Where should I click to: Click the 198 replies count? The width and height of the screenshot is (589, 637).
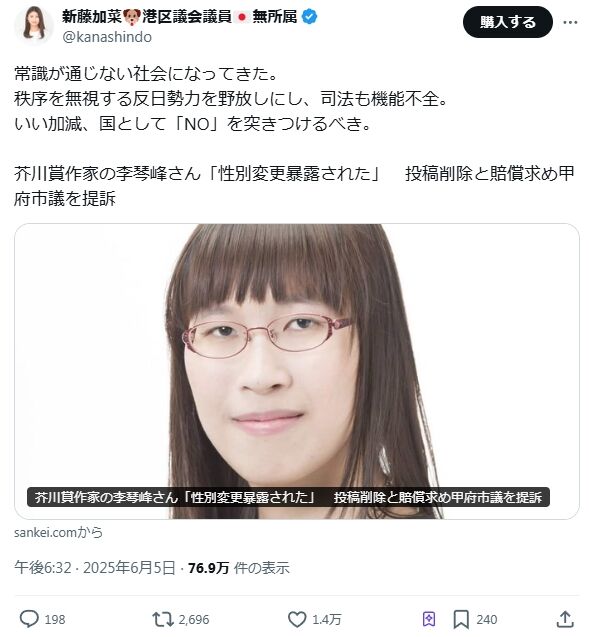55,620
